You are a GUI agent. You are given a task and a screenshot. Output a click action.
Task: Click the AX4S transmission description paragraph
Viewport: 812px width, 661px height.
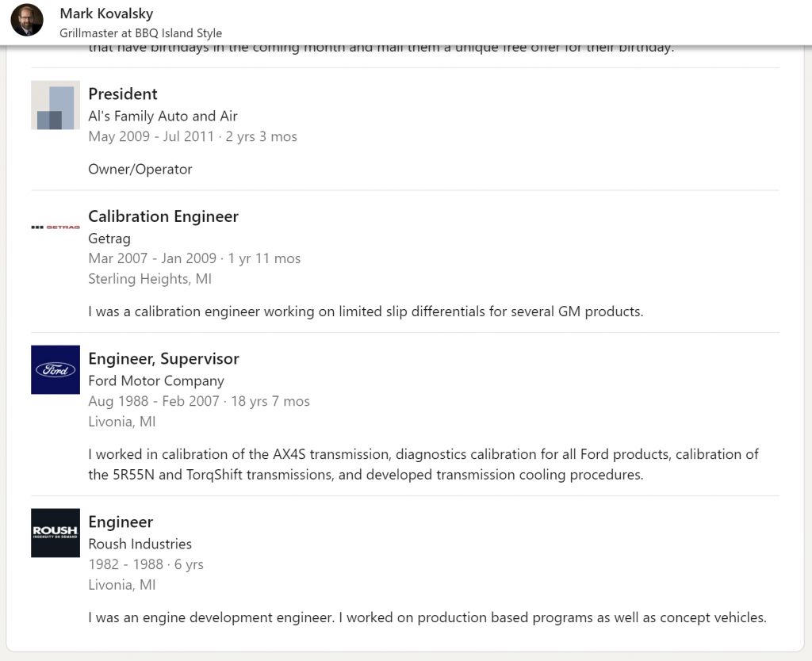pos(423,464)
